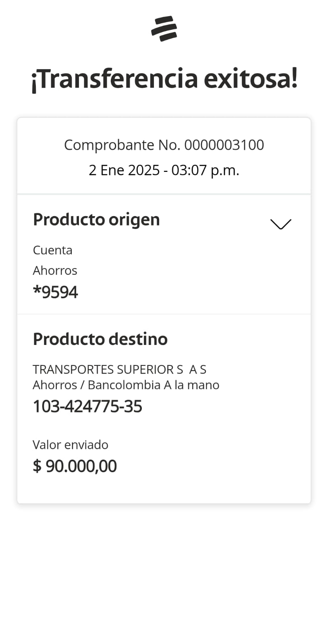
Task: Click the Cuenta label under origen
Action: [x=52, y=250]
